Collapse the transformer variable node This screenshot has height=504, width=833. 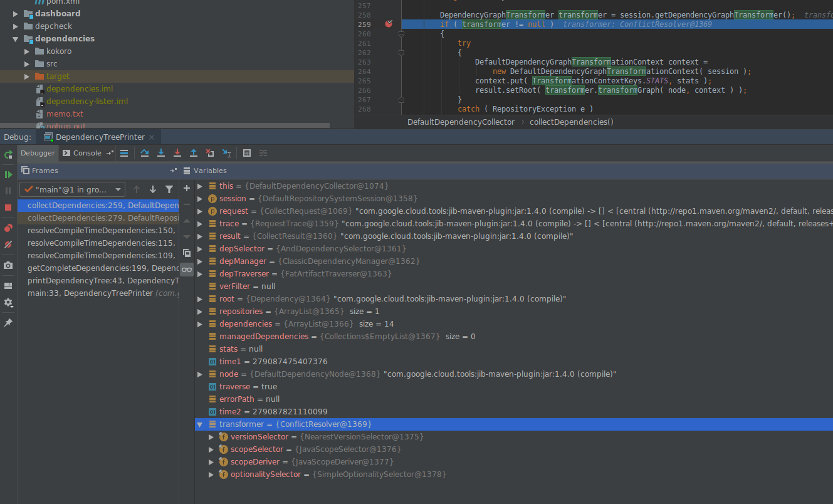click(x=200, y=424)
